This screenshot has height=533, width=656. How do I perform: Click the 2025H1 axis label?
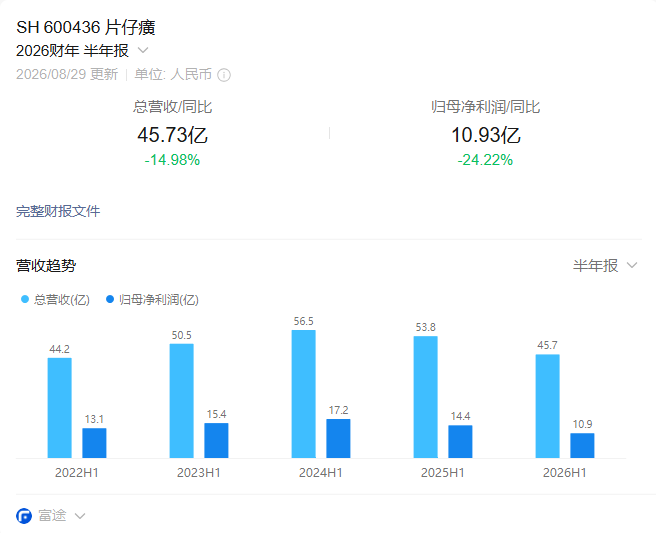443,473
